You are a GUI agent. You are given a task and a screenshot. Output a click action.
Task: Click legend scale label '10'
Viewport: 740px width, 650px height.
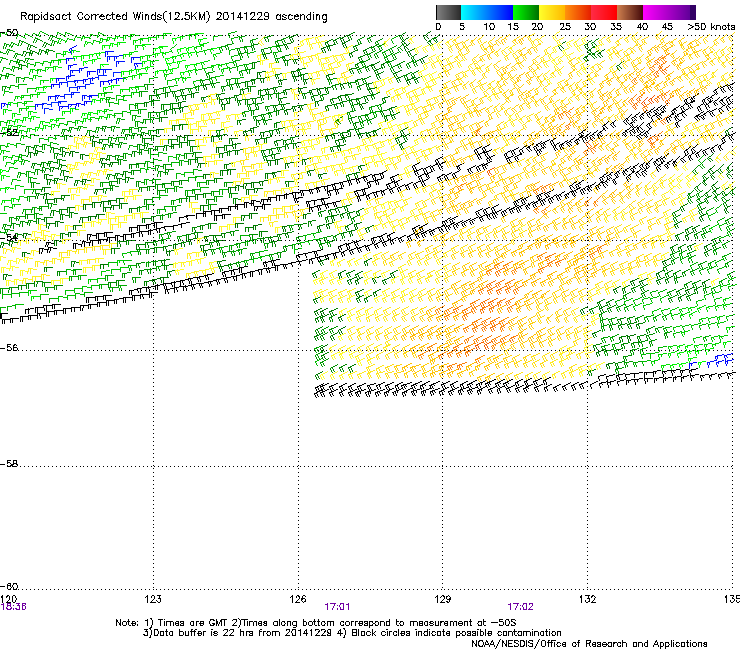489,27
